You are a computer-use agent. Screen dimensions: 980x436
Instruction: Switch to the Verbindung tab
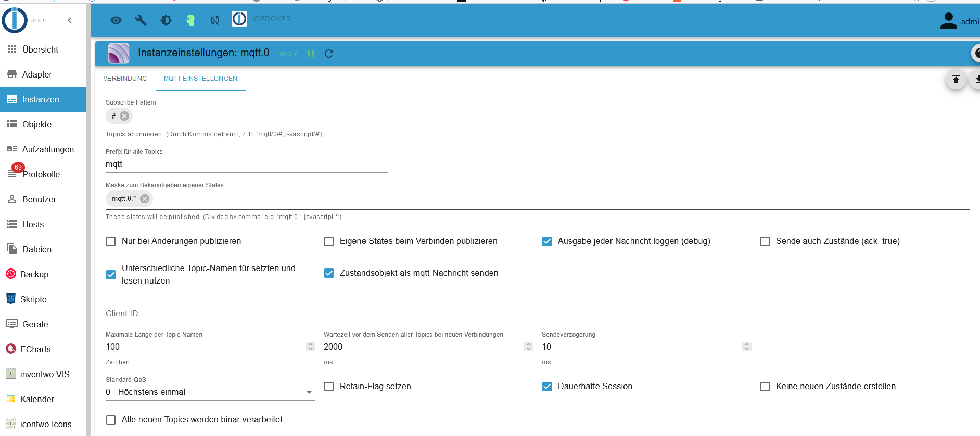125,79
